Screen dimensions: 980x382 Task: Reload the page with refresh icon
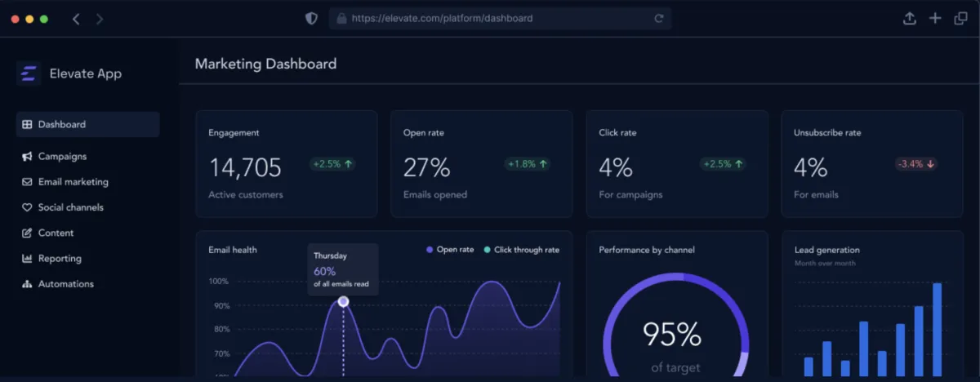tap(658, 18)
